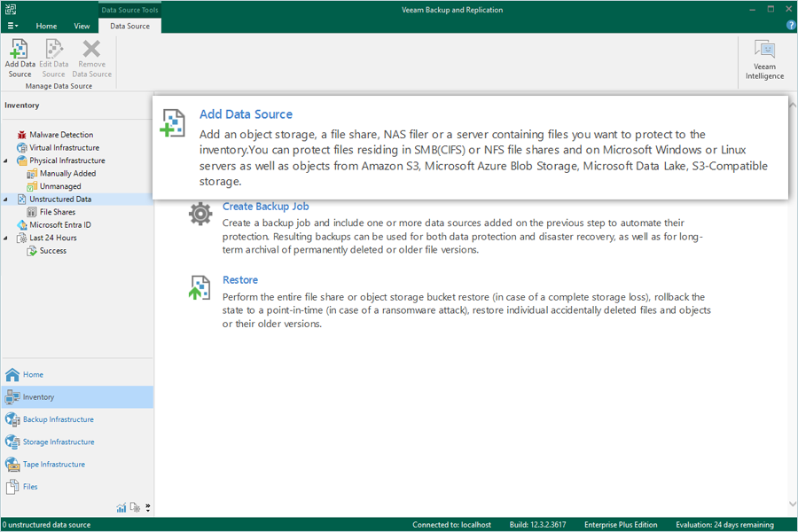This screenshot has width=798, height=532.
Task: Click the Edit Data Source ribbon button
Action: tap(54, 59)
